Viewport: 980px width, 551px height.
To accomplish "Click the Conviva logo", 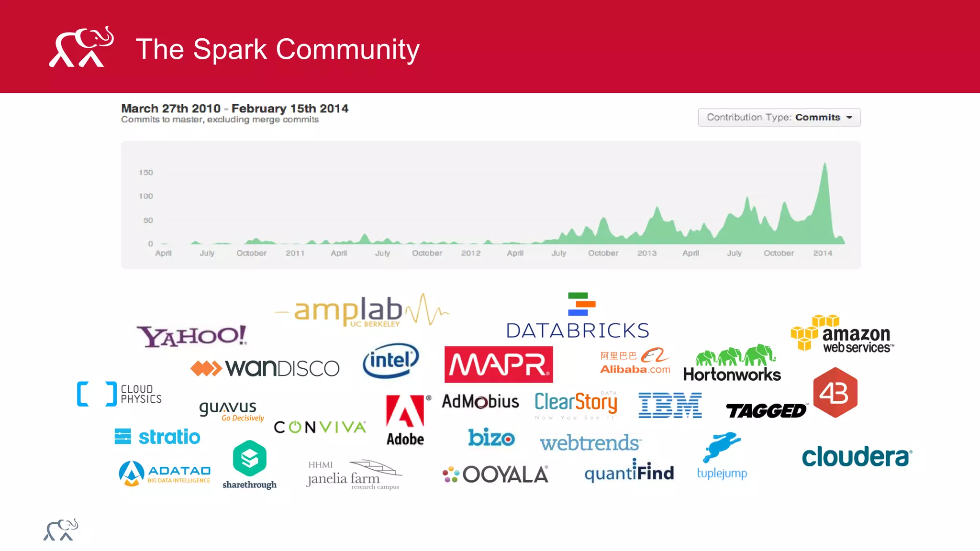I will tap(320, 427).
